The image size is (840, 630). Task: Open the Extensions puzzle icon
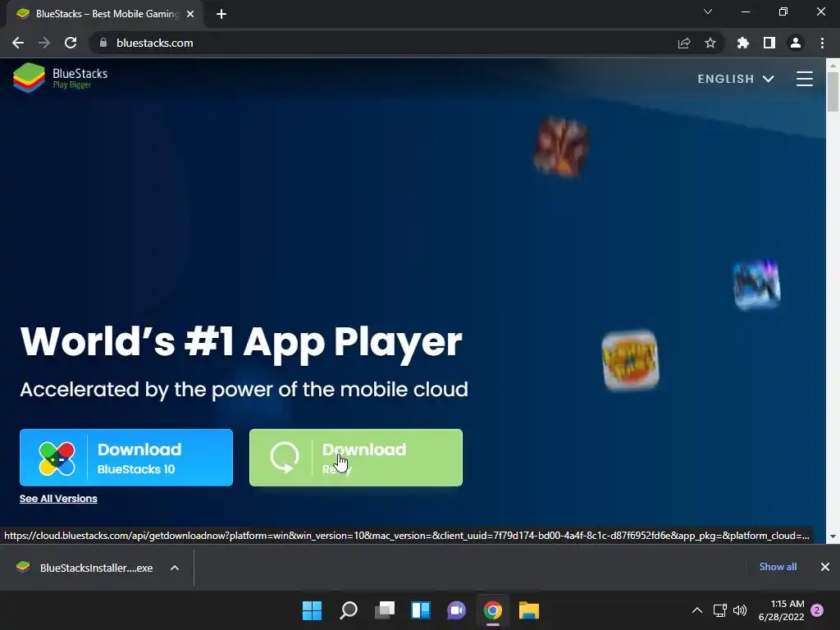point(743,43)
